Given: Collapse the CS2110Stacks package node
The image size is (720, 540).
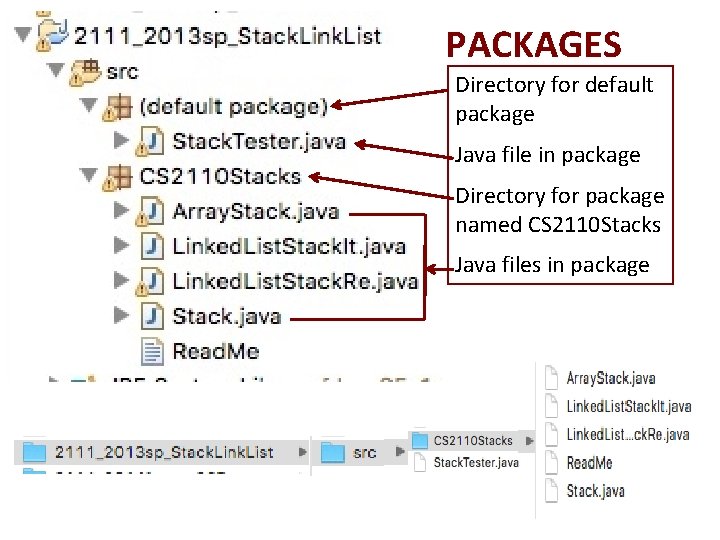Looking at the screenshot, I should coord(88,177).
